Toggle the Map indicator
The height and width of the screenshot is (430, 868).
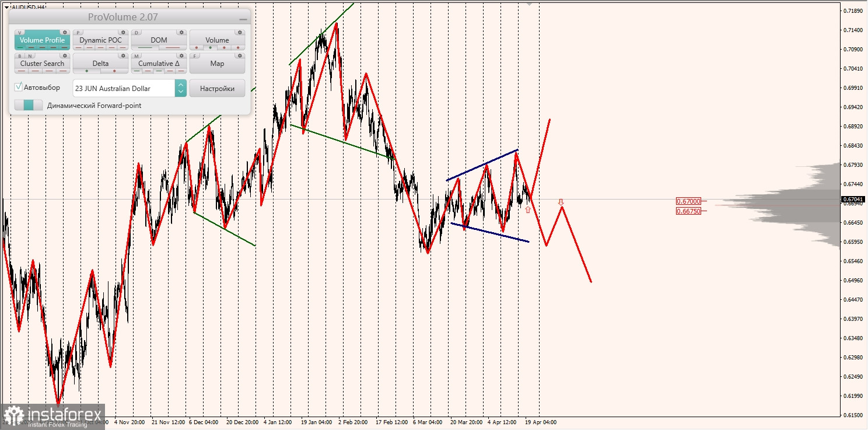point(217,63)
